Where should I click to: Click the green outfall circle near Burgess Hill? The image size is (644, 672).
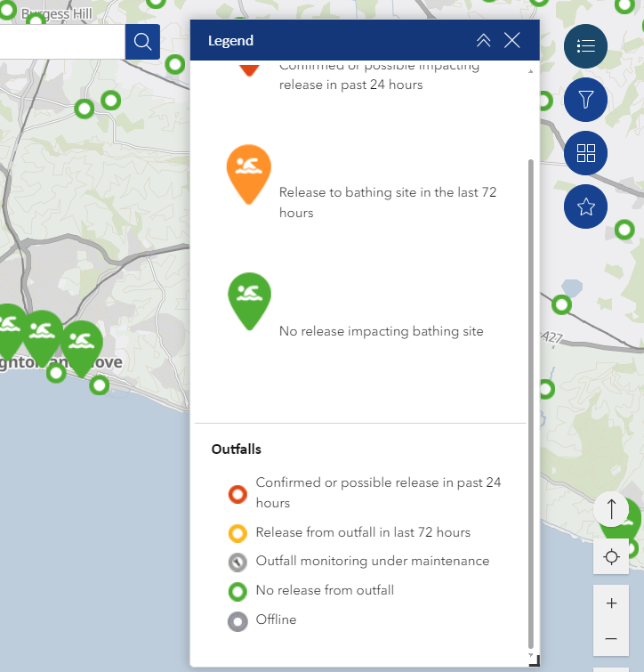click(x=35, y=21)
